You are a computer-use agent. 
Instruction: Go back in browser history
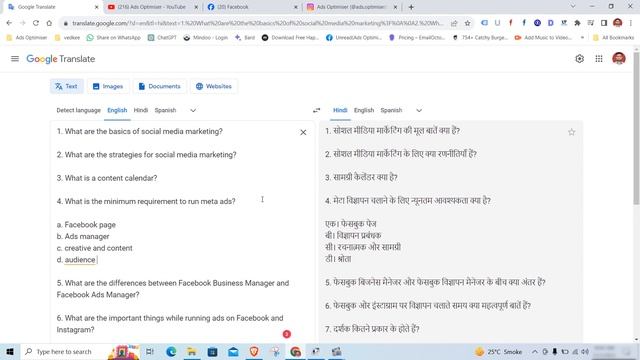pos(9,23)
